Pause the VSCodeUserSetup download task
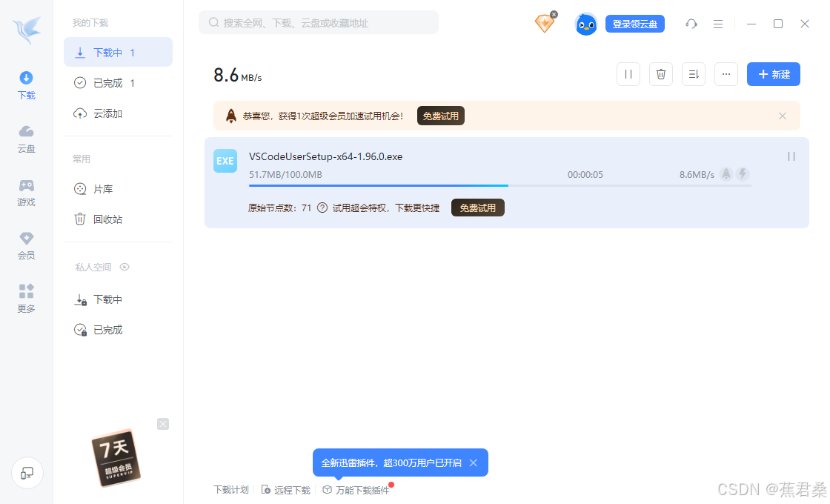Screen dimensions: 830x504 (791, 156)
